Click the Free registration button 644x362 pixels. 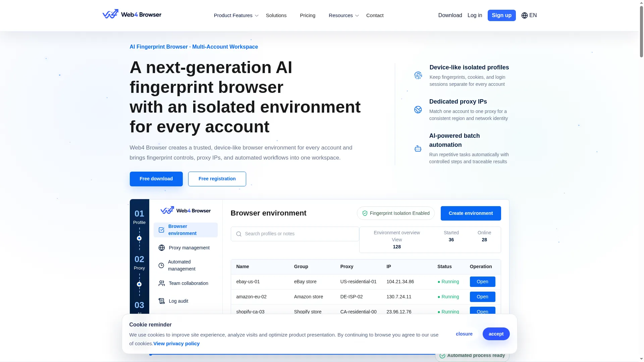[x=217, y=179]
